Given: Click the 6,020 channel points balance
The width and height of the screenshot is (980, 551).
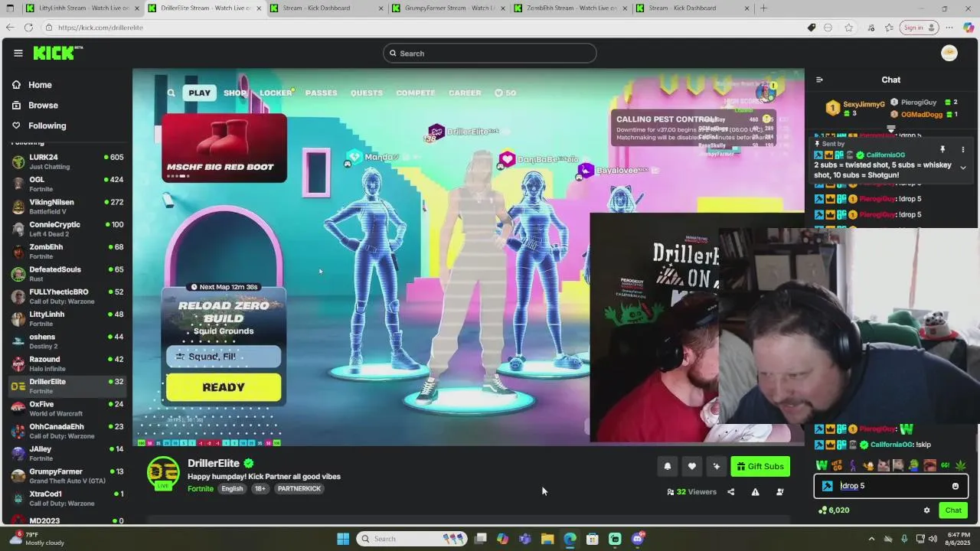Looking at the screenshot, I should click(x=834, y=510).
